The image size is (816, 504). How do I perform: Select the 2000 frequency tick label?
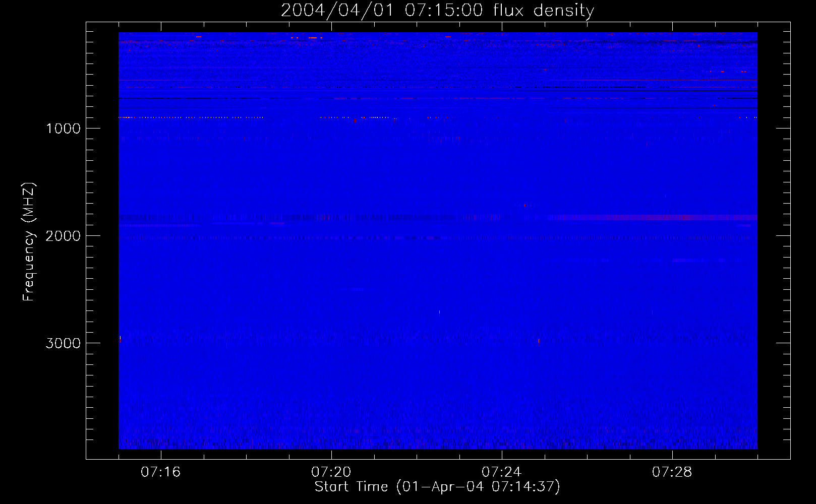63,236
